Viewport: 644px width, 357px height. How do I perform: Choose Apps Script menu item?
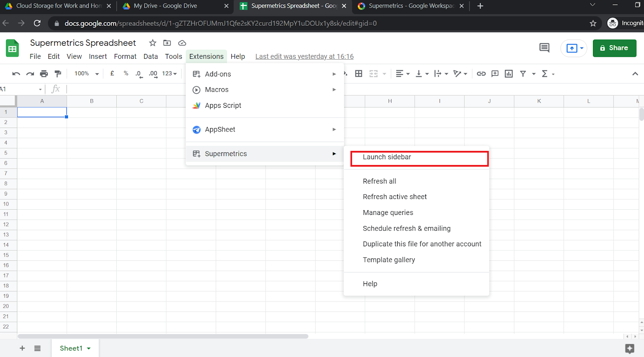(x=265, y=105)
